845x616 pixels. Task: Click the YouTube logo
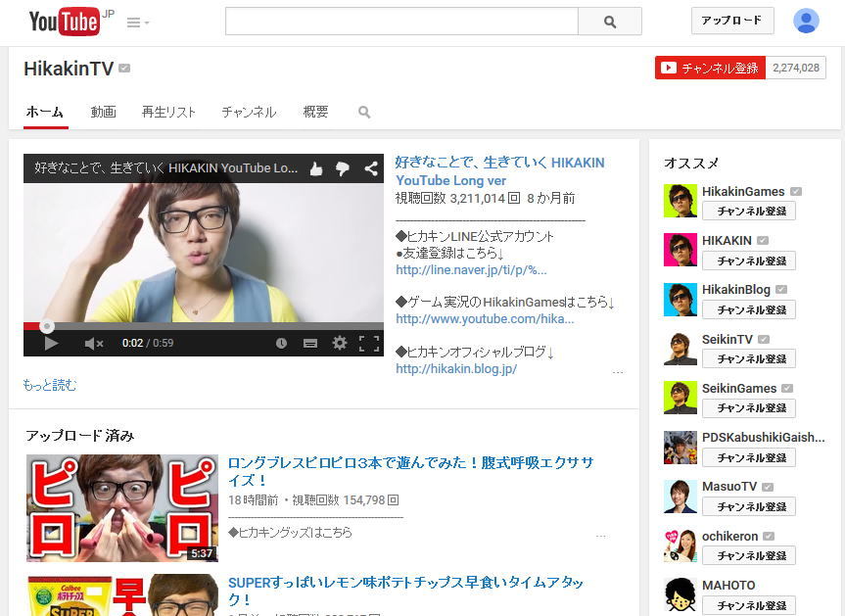coord(65,21)
